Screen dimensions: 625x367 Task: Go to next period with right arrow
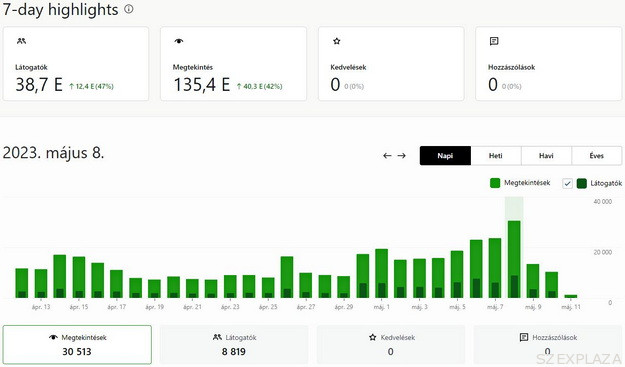coord(401,155)
